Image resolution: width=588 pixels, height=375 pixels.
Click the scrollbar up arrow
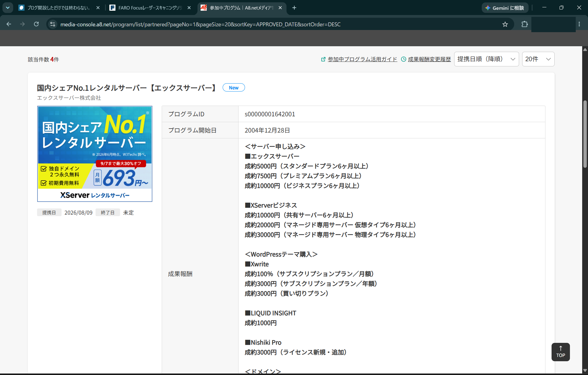(x=585, y=49)
